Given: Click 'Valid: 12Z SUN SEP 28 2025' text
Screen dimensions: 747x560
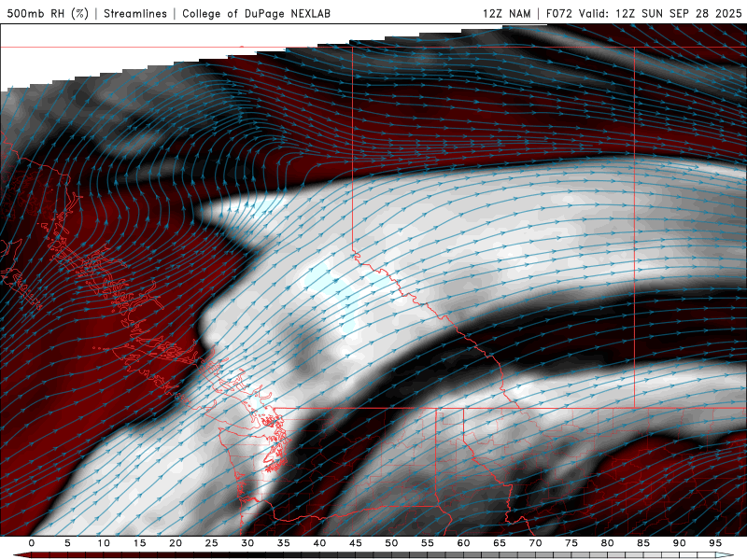Looking at the screenshot, I should pyautogui.click(x=660, y=13).
